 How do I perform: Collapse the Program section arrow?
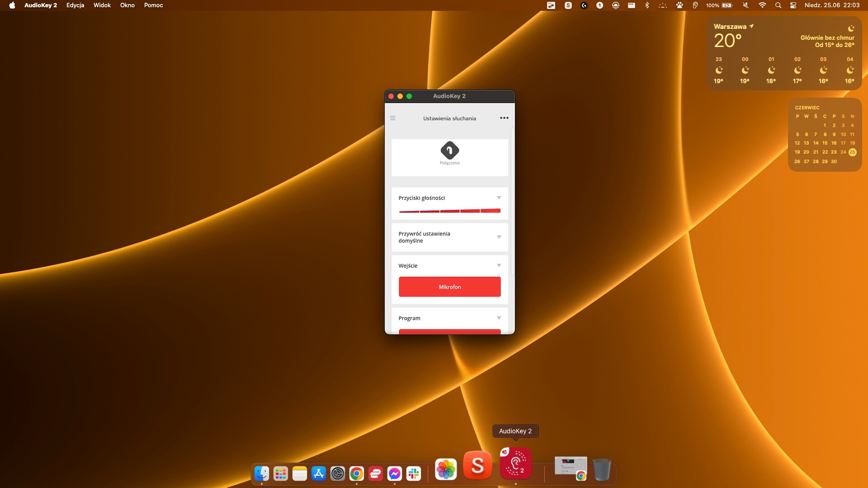point(499,318)
